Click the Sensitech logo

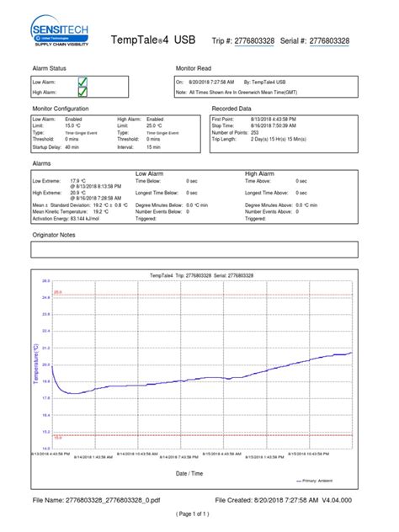pyautogui.click(x=60, y=30)
